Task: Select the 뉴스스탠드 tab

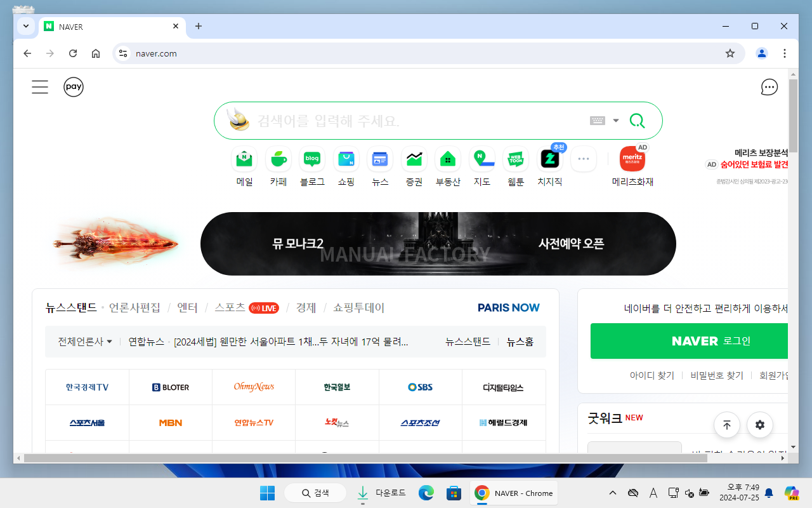Action: tap(71, 308)
